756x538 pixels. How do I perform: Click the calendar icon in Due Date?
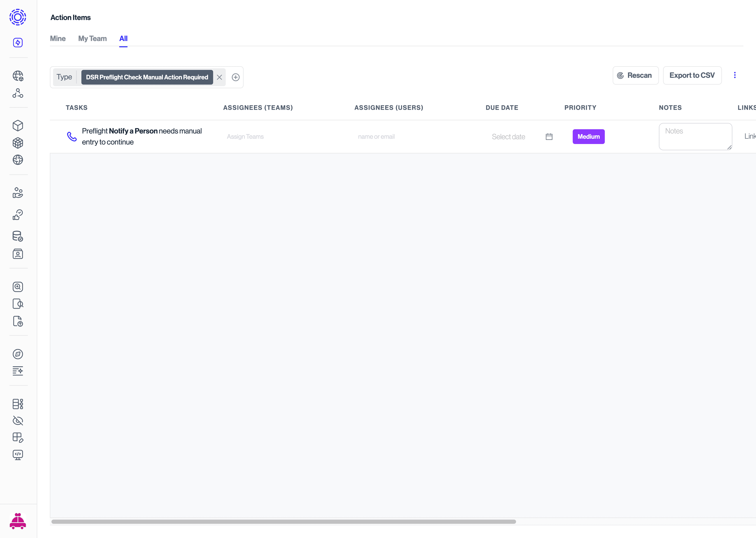(x=549, y=137)
